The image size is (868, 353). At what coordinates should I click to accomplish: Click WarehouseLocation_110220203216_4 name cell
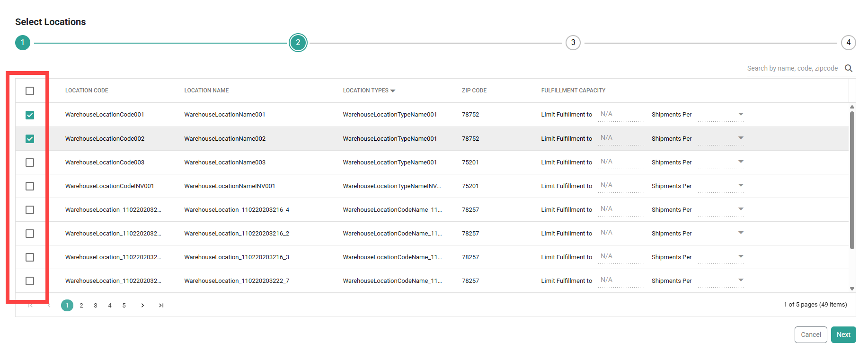pyautogui.click(x=237, y=210)
